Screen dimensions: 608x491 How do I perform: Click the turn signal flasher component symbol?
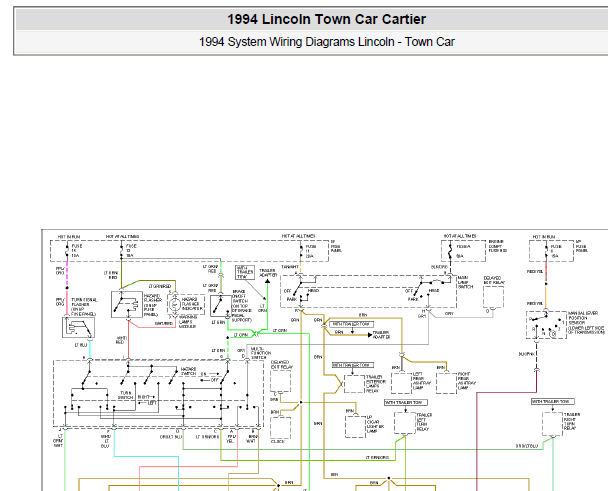[x=78, y=327]
